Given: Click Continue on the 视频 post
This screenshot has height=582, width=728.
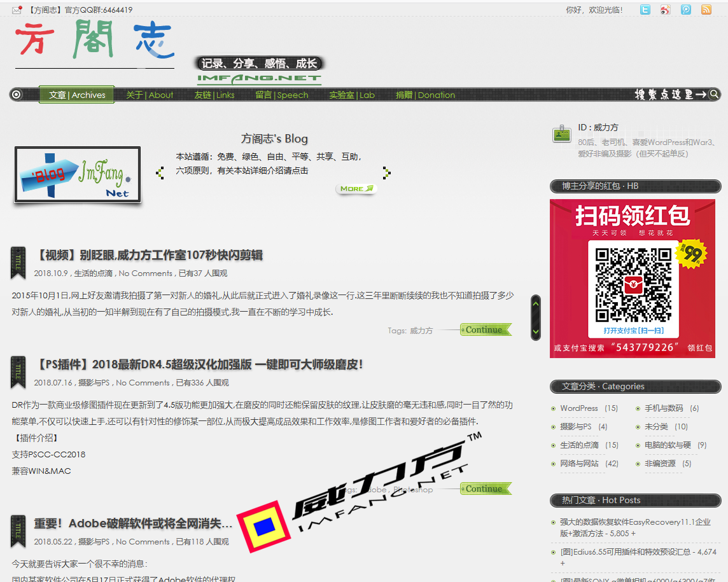Looking at the screenshot, I should coord(486,329).
